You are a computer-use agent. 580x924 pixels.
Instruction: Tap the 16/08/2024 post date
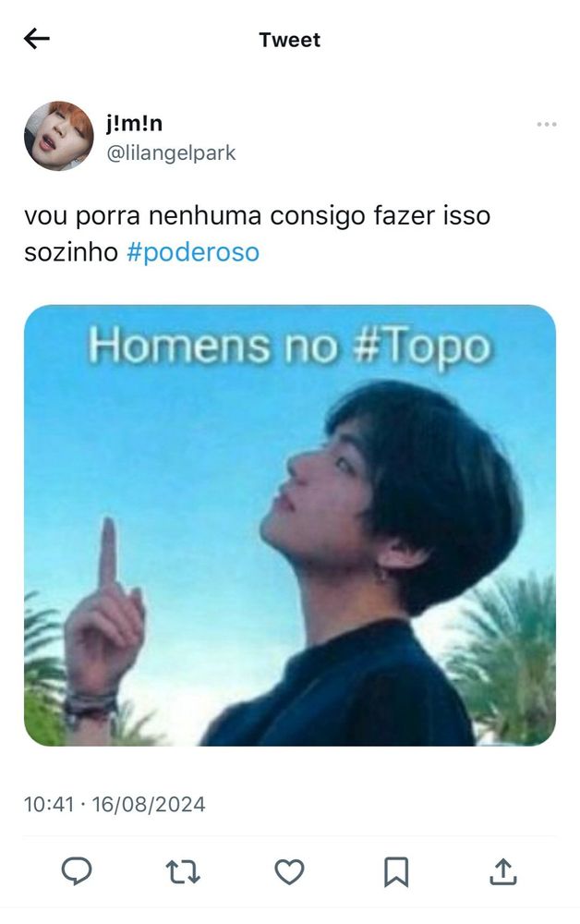coord(149,805)
